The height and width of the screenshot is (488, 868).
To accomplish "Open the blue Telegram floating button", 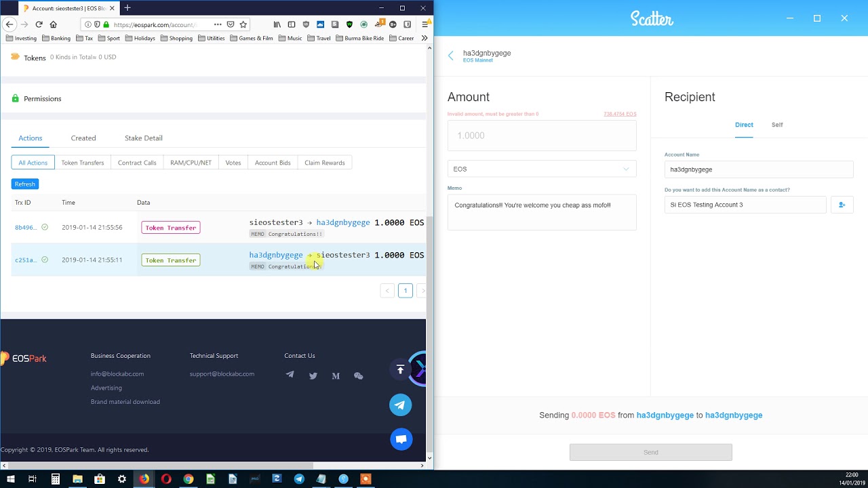I will click(x=400, y=405).
